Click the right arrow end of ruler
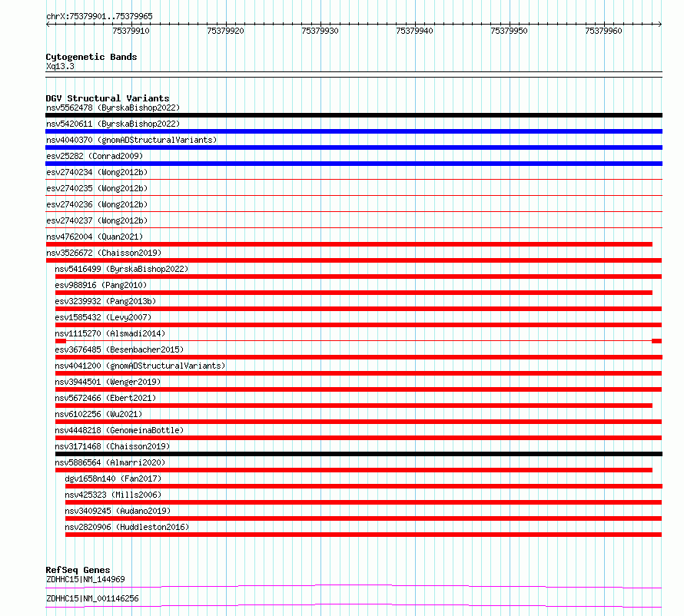The image size is (684, 616). 659,25
